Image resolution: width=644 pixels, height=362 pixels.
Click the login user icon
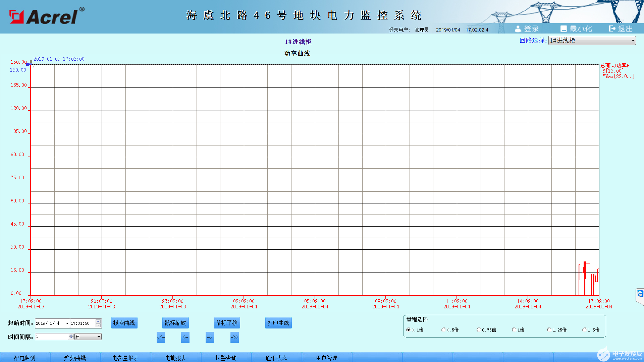coord(518,29)
